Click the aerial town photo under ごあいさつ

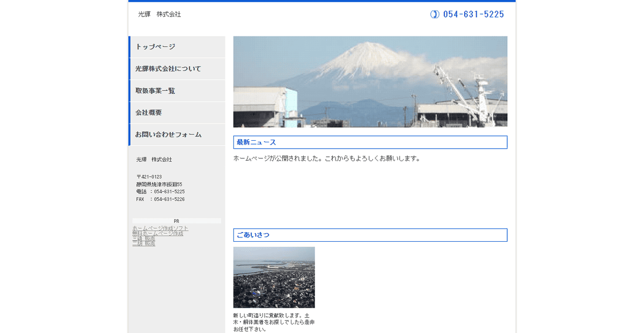(x=274, y=278)
